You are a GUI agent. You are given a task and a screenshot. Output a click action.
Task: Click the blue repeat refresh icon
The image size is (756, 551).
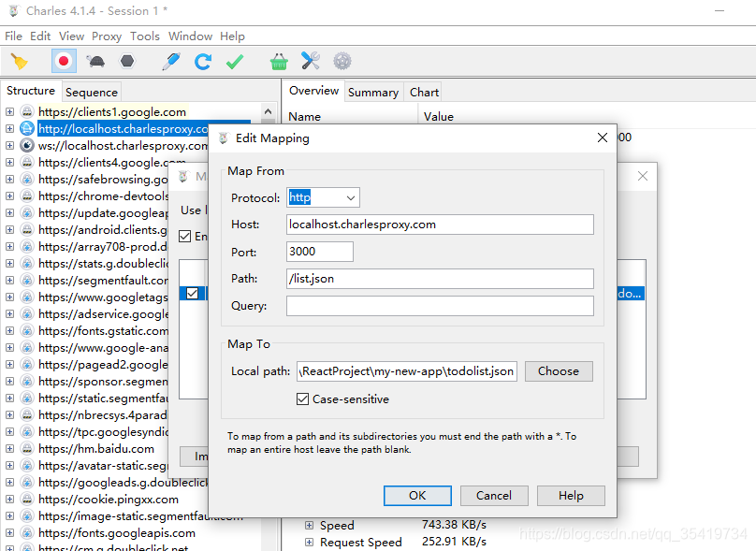click(203, 61)
